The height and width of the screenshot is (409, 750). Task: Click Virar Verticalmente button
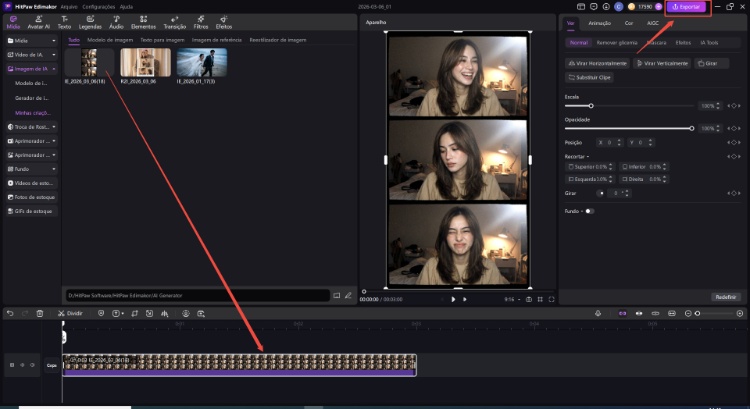(x=662, y=63)
